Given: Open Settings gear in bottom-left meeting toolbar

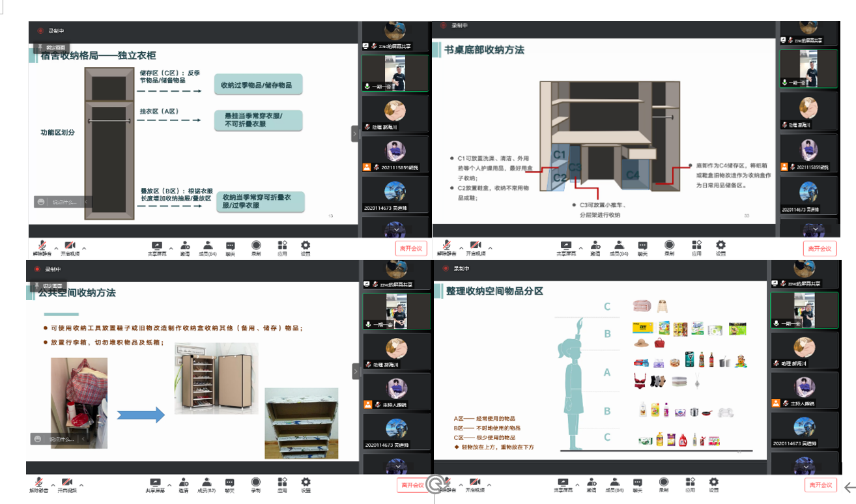Looking at the screenshot, I should click(306, 483).
